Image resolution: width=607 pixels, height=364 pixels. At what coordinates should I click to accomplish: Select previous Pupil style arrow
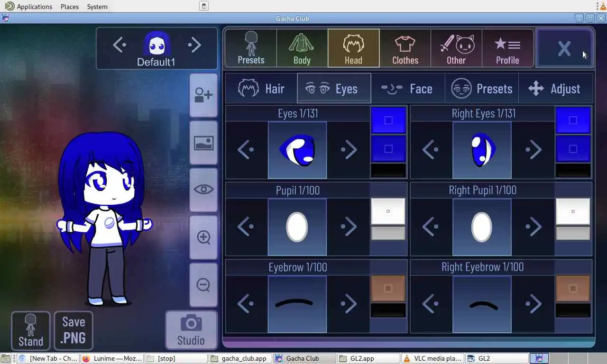[x=246, y=227]
